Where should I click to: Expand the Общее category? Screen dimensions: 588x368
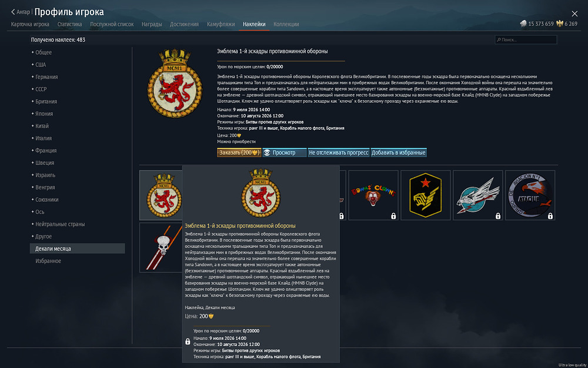(42, 52)
